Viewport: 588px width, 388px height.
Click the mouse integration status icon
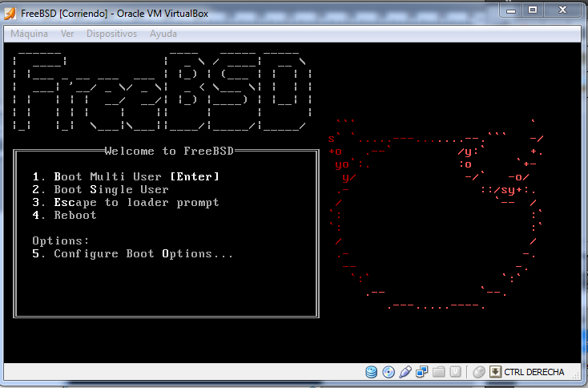[x=479, y=372]
